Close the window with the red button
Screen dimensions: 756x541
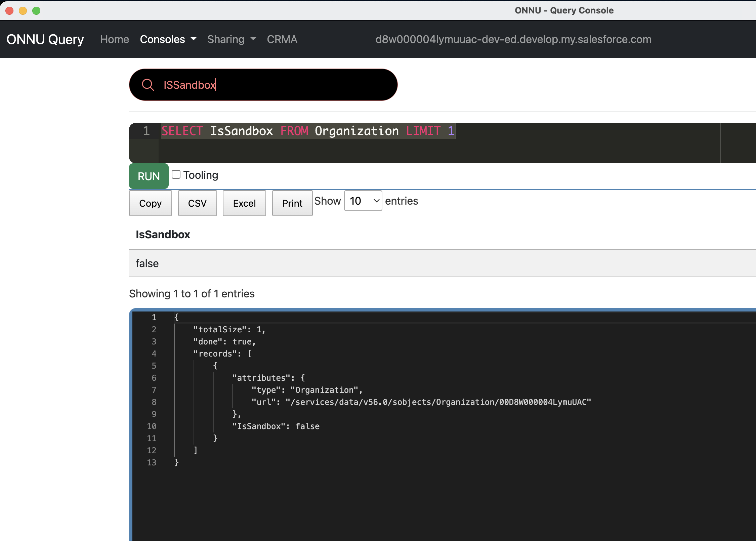click(x=9, y=10)
